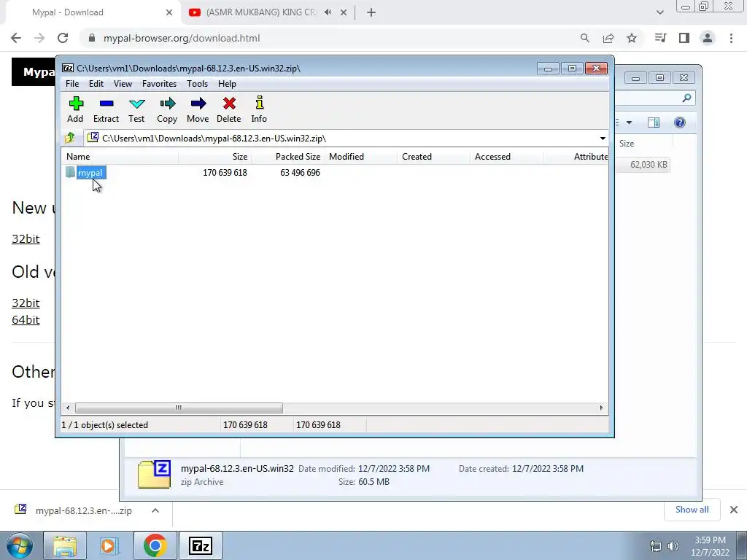Click the 7-Zip horizontal scrollbar thumb
Viewport: 747px width, 560px height.
point(179,408)
